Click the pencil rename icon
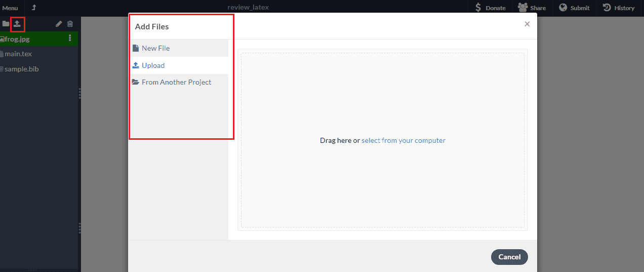The image size is (644, 272). click(59, 24)
